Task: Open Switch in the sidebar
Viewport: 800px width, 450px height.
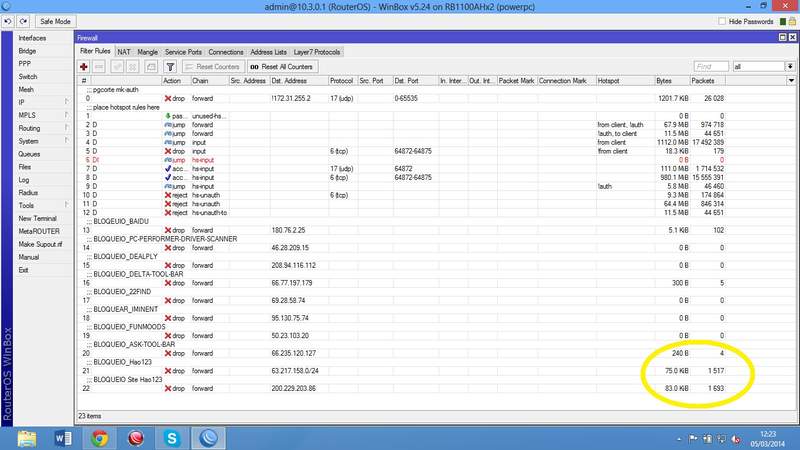Action: (28, 77)
